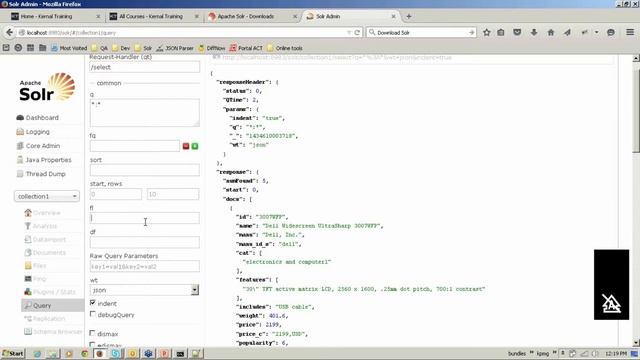Focus the sort input field
Viewport: 640px width, 360px height.
coord(144,170)
